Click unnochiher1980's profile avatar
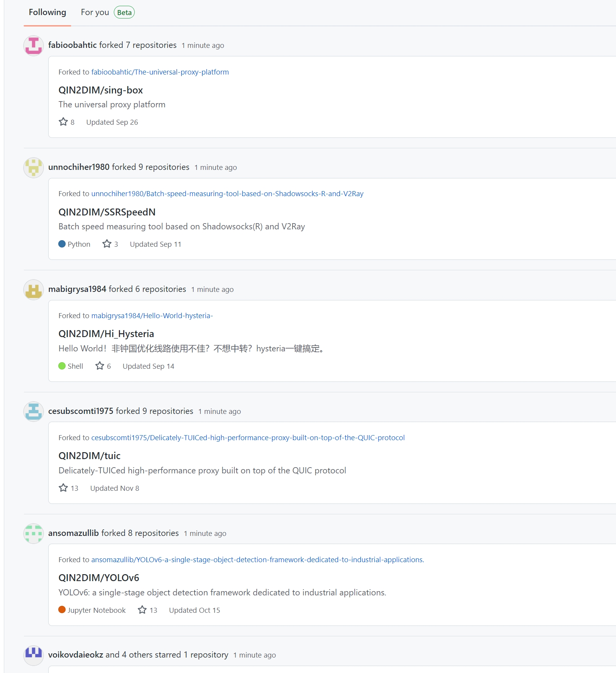The image size is (616, 673). click(x=33, y=168)
